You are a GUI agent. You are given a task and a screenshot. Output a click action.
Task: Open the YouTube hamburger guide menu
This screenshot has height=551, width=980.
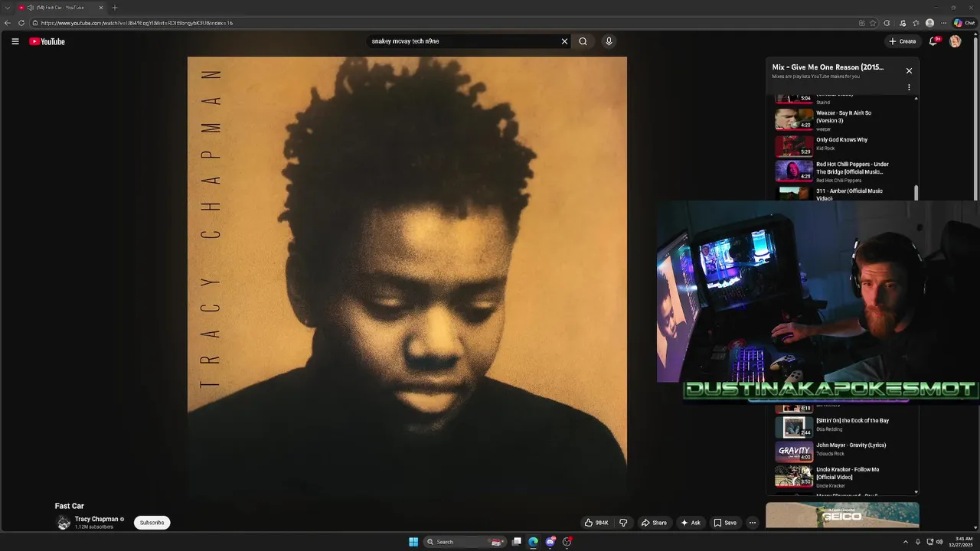15,41
